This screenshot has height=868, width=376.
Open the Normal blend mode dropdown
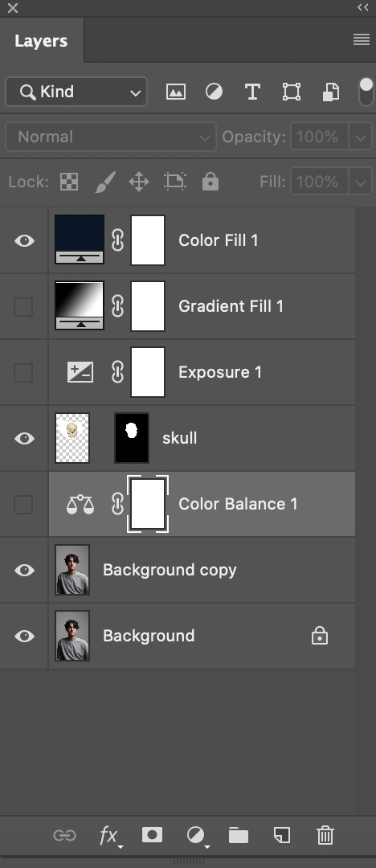[x=111, y=137]
